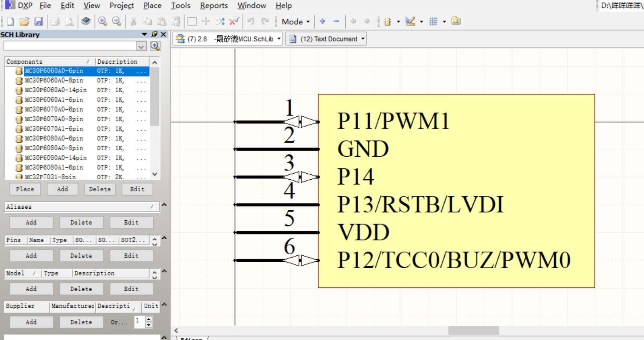Click the Redo arrow icon
Image resolution: width=644 pixels, height=340 pixels.
pyautogui.click(x=265, y=21)
